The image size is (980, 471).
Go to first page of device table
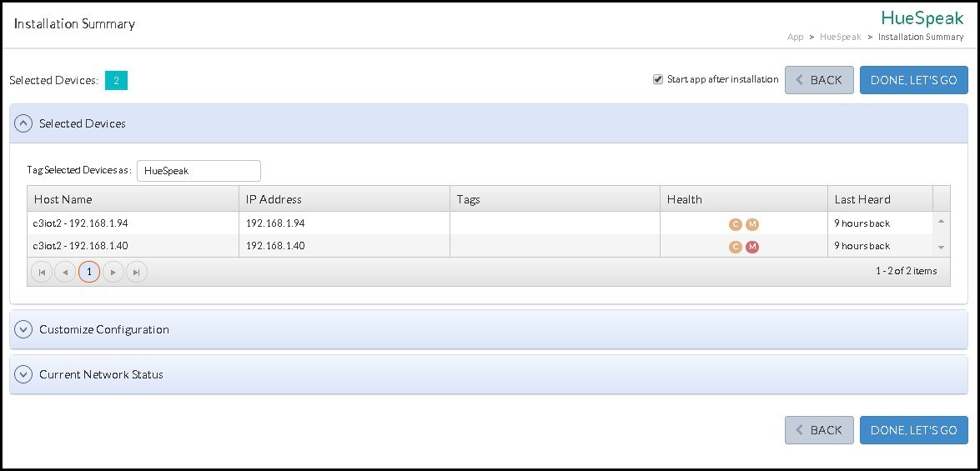(x=41, y=273)
